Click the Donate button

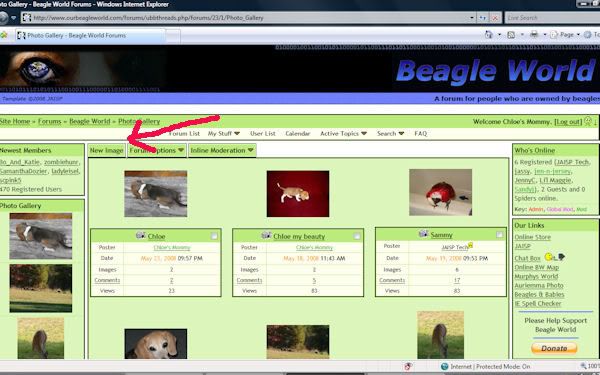tap(554, 348)
